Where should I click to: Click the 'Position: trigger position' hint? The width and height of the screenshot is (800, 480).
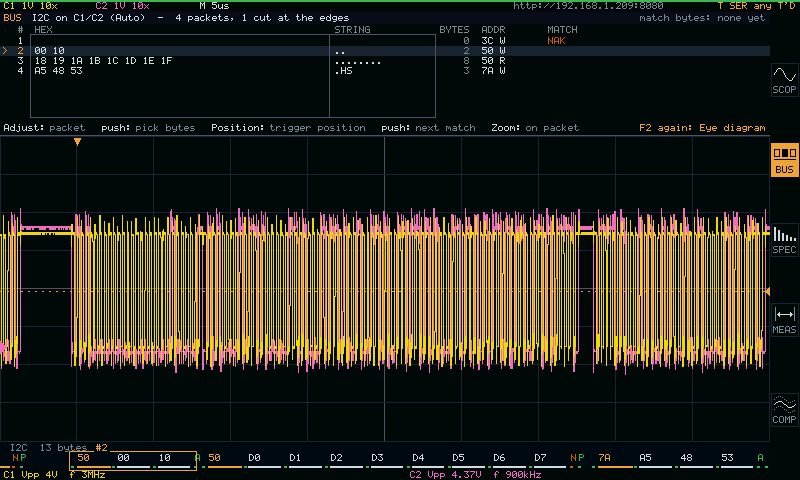click(288, 128)
